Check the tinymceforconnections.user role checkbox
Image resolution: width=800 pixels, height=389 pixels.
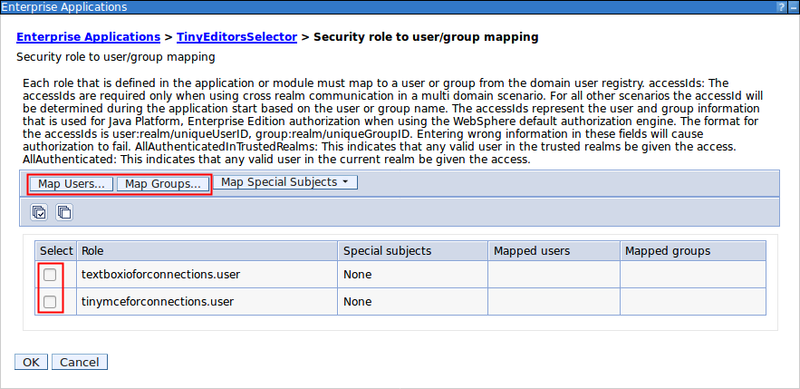49,302
